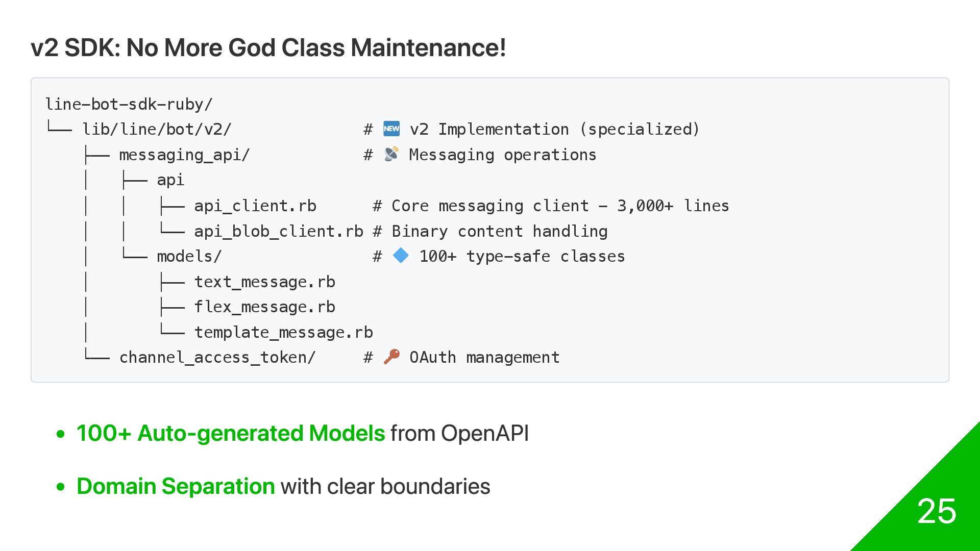Click the satellite dish emoji icon
Screen dimensions: 980x551
click(391, 154)
